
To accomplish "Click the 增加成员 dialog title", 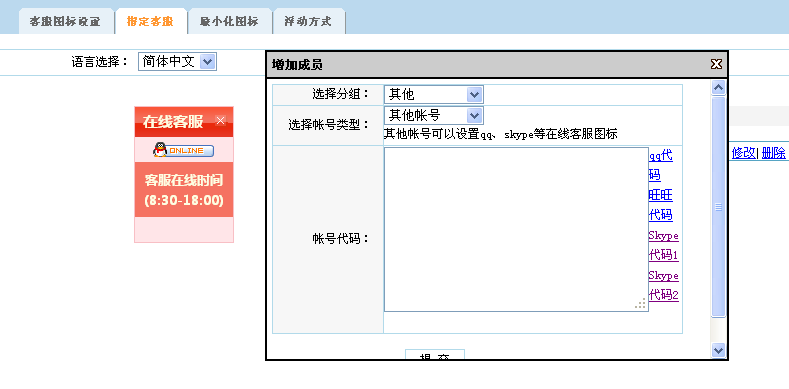I will pos(297,64).
